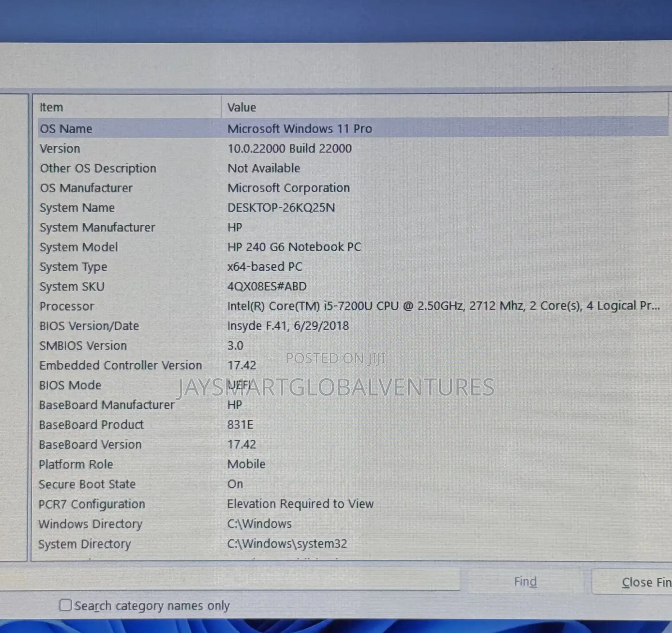The height and width of the screenshot is (633, 672).
Task: Click the Microsoft Corporation value
Action: [x=289, y=188]
